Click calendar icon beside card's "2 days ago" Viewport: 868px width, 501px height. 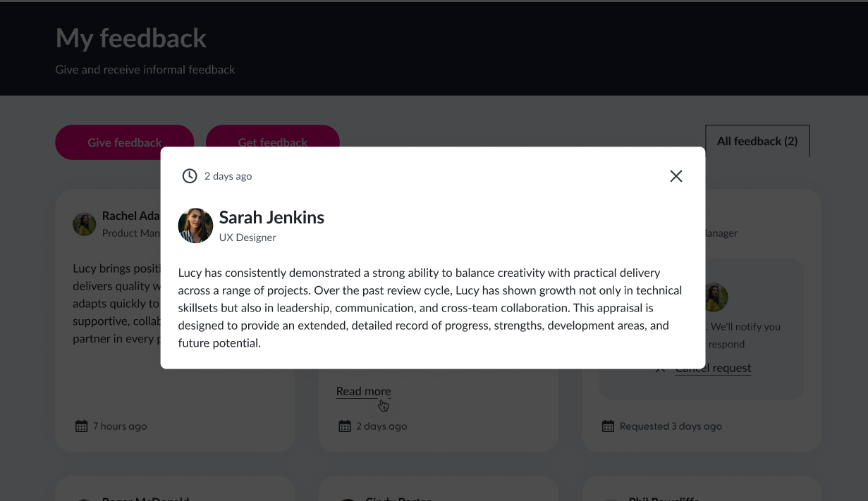(345, 426)
